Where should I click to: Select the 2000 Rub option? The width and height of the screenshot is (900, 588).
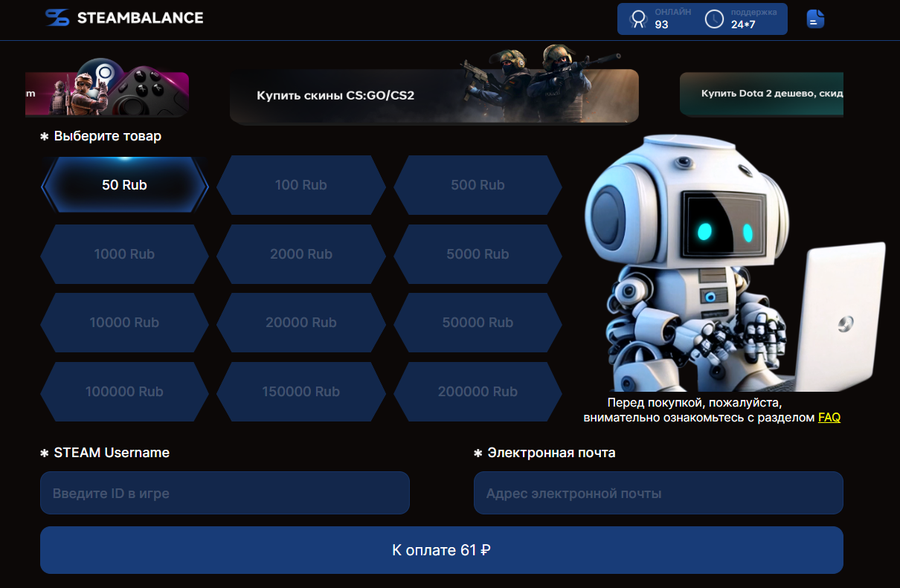(301, 254)
